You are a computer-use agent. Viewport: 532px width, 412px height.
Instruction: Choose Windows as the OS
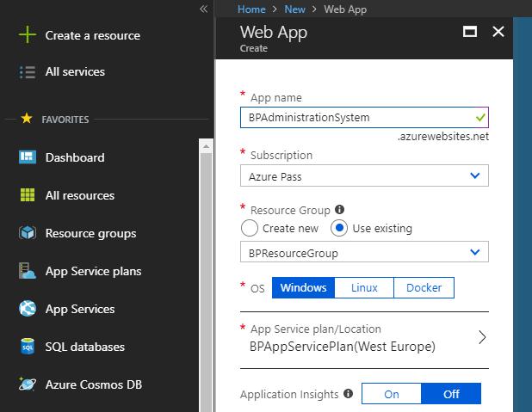(x=303, y=287)
